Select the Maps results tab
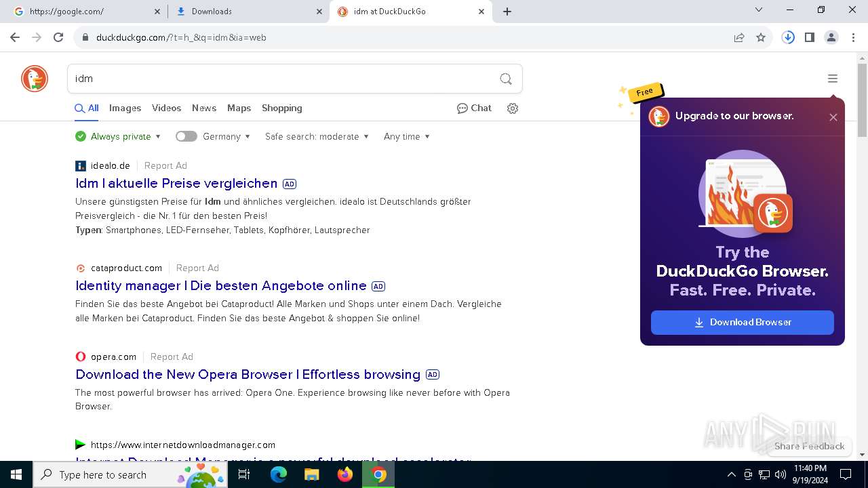 239,108
